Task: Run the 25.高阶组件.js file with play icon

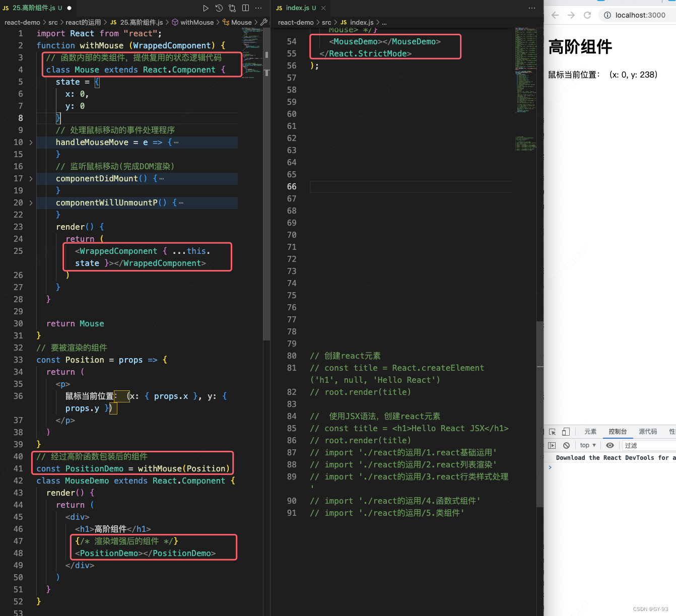Action: (206, 8)
